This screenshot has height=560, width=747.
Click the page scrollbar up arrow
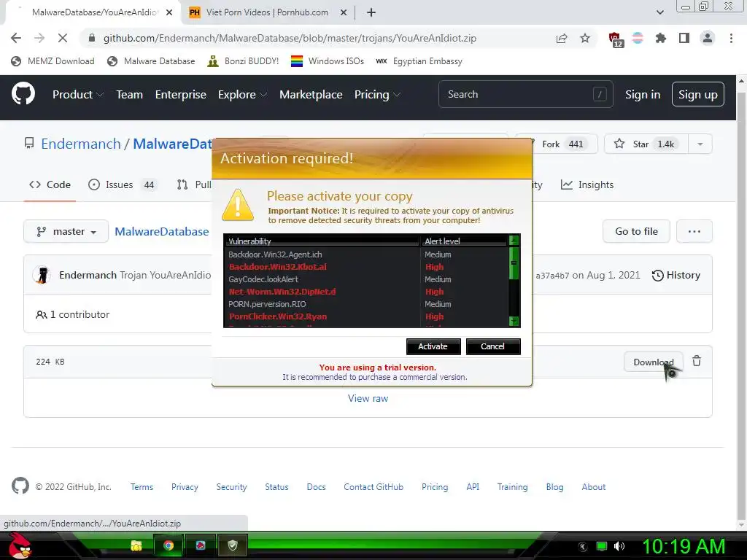click(x=741, y=81)
